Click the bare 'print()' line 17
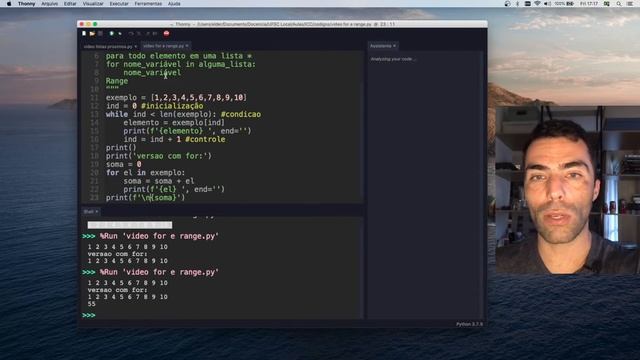Image resolution: width=640 pixels, height=360 pixels. pos(121,147)
